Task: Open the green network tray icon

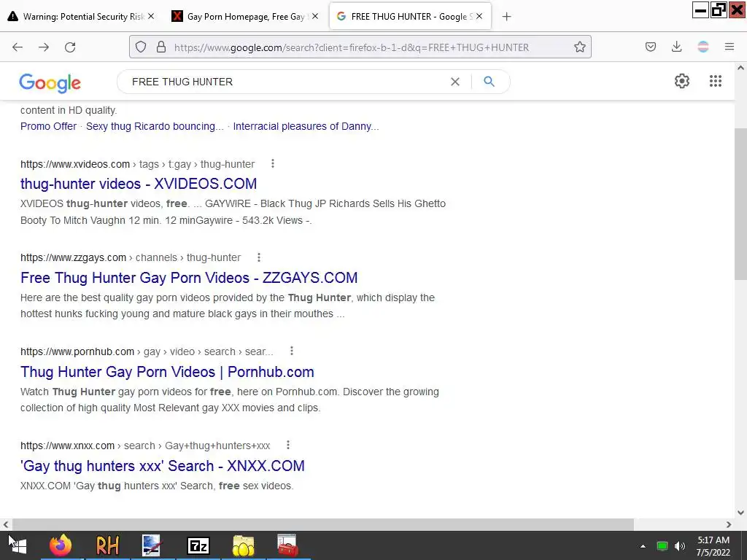Action: coord(662,546)
